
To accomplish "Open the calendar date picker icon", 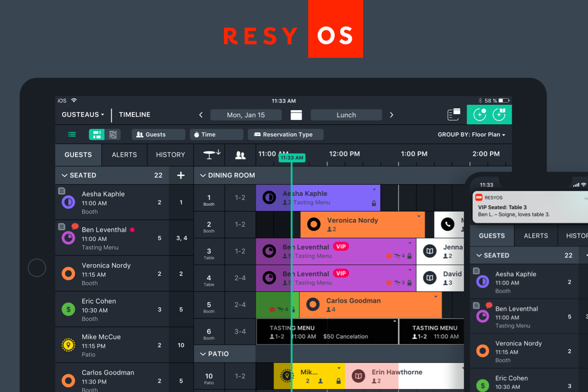I will click(296, 114).
